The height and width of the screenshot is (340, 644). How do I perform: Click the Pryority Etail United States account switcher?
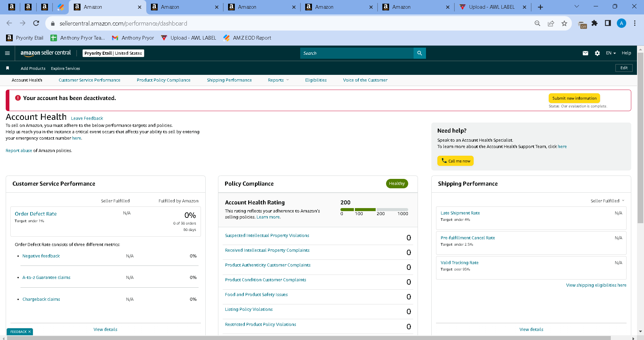point(113,53)
